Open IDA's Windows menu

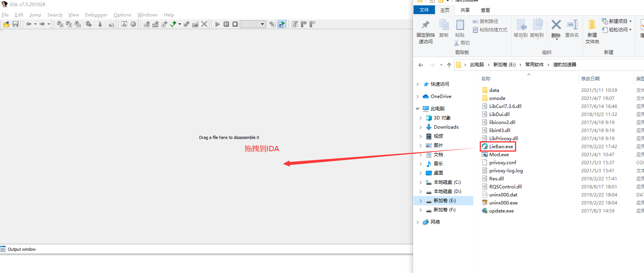point(147,15)
